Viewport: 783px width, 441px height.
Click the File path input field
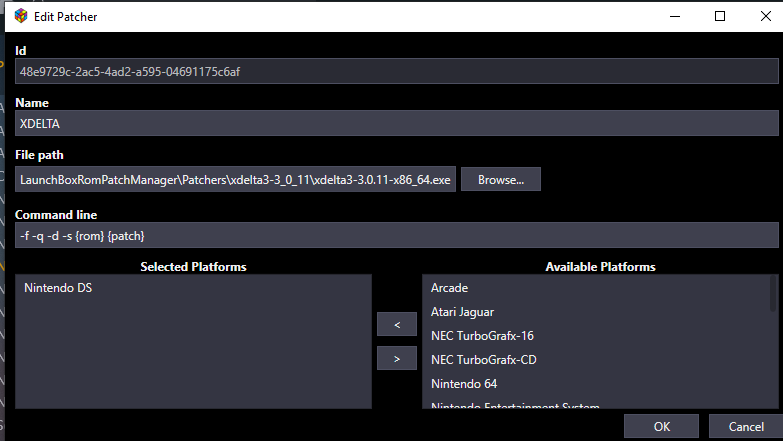(235, 179)
